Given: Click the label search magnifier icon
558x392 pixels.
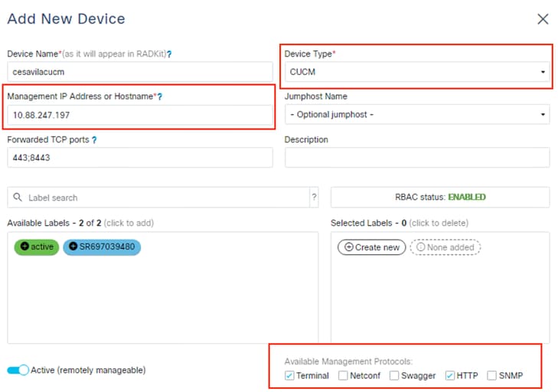Looking at the screenshot, I should pos(17,197).
